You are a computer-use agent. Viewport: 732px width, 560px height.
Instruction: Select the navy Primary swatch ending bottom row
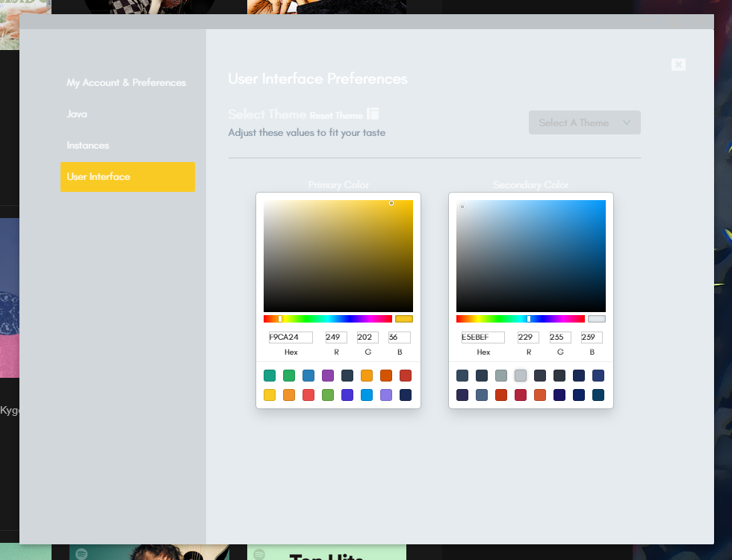point(406,395)
